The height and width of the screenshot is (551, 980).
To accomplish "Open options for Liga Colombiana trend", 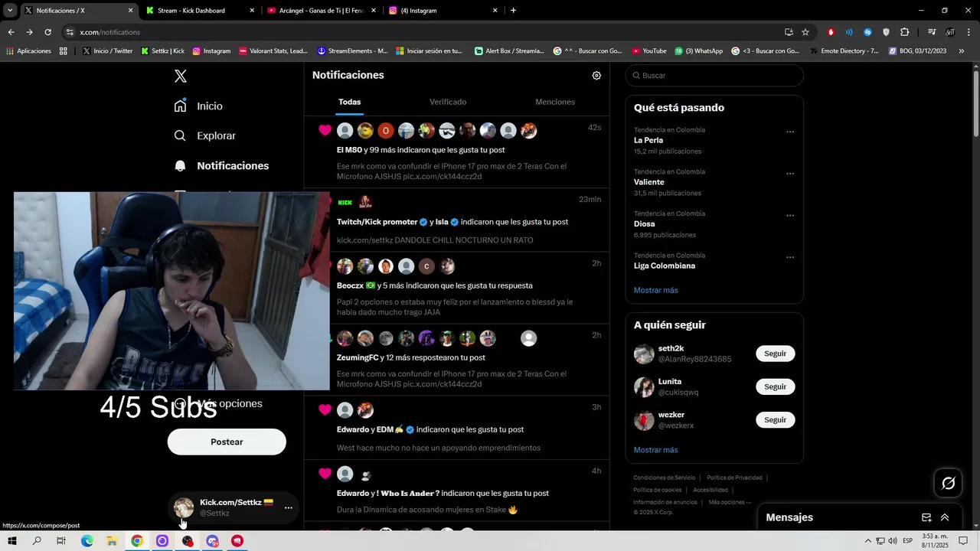I will pos(790,257).
